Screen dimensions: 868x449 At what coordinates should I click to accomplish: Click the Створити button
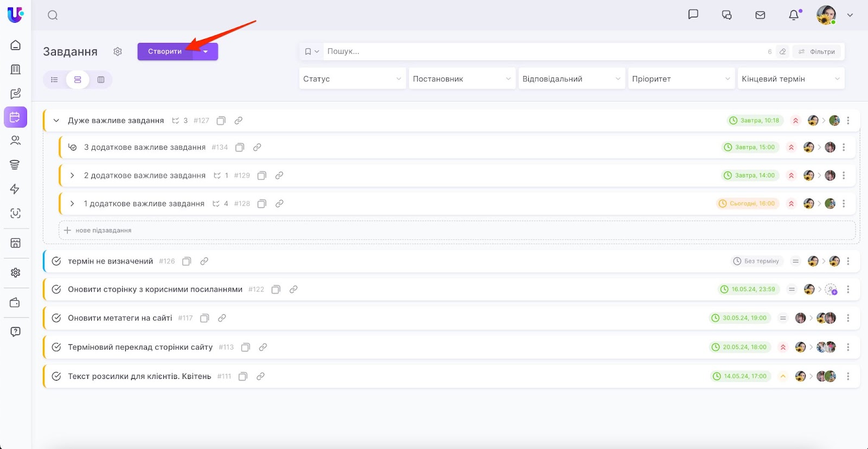pos(165,52)
